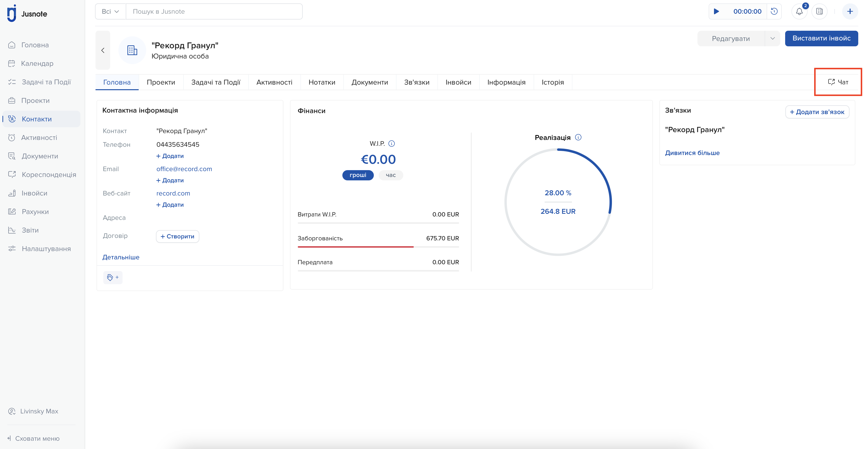Click the 675.70 EUR debt value
Screen dimensions: 868x449
tap(443, 238)
